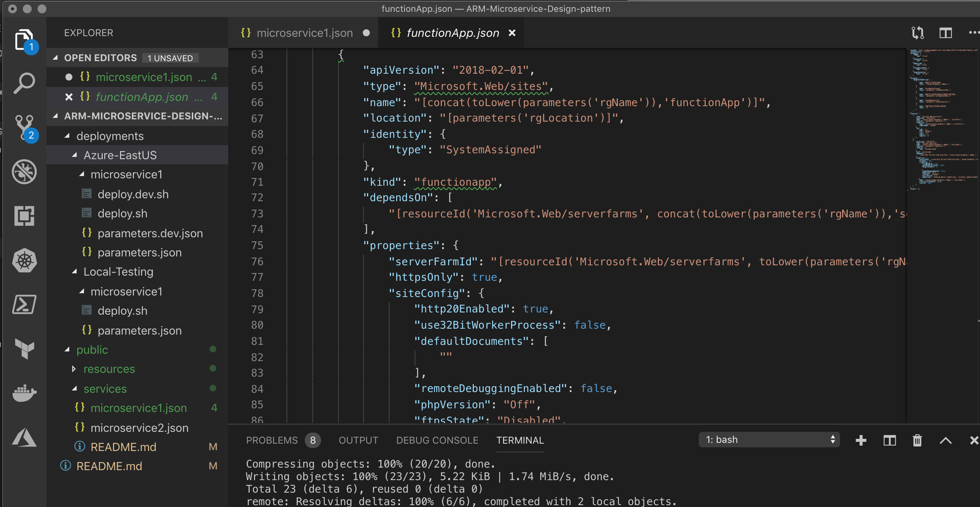The height and width of the screenshot is (507, 980).
Task: Click the 1 UNSAVED badge
Action: (170, 58)
